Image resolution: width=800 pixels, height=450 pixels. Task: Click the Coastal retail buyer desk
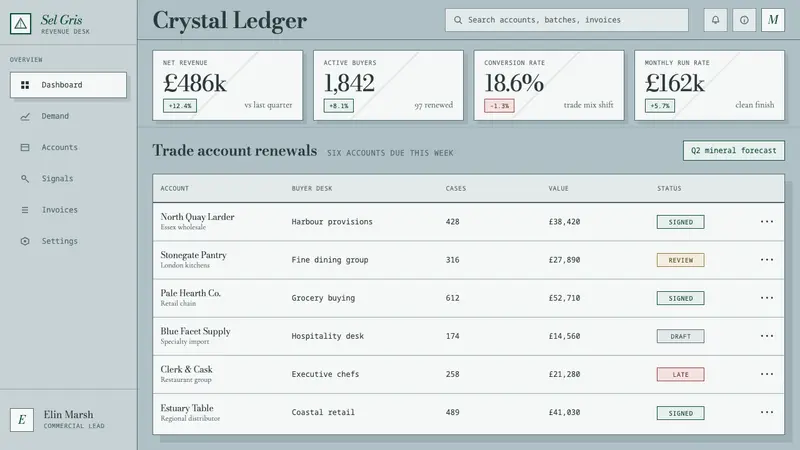[323, 412]
